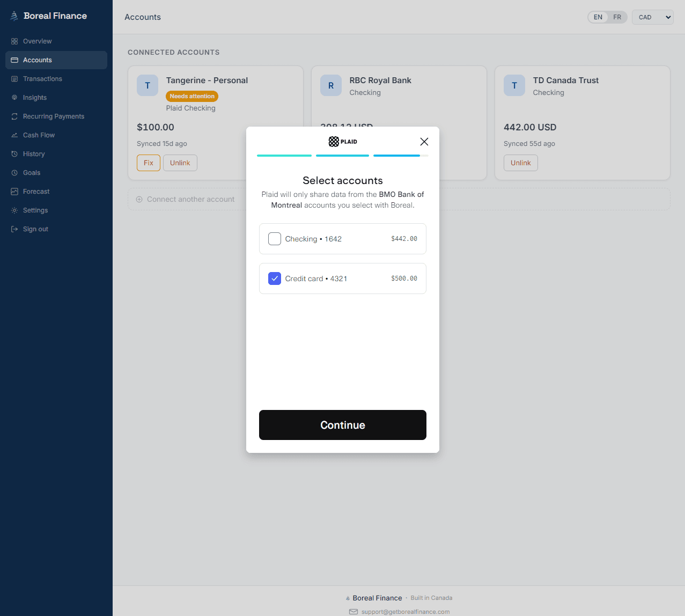The width and height of the screenshot is (685, 616).
Task: Click the Needs attention badge
Action: 192,97
